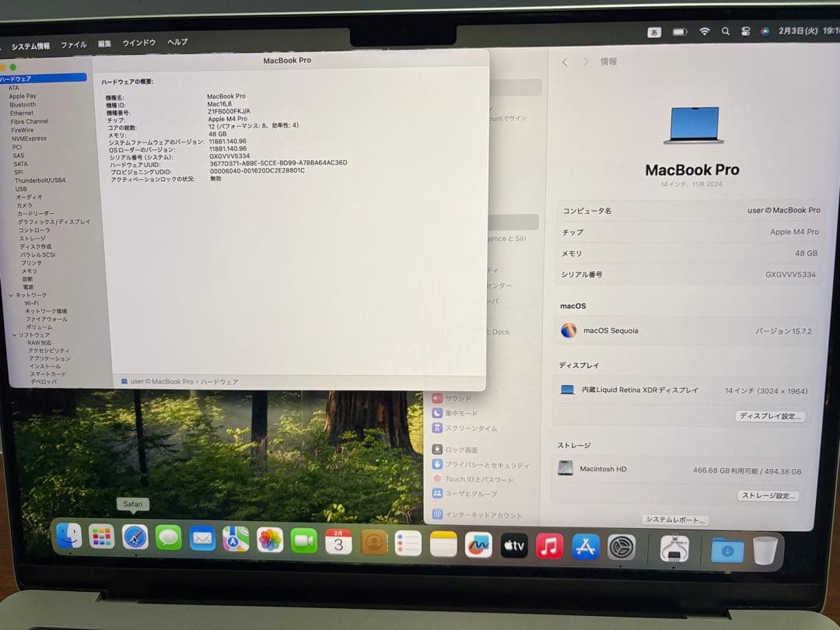840x630 pixels.
Task: Open Calendar showing date 3
Action: (338, 542)
